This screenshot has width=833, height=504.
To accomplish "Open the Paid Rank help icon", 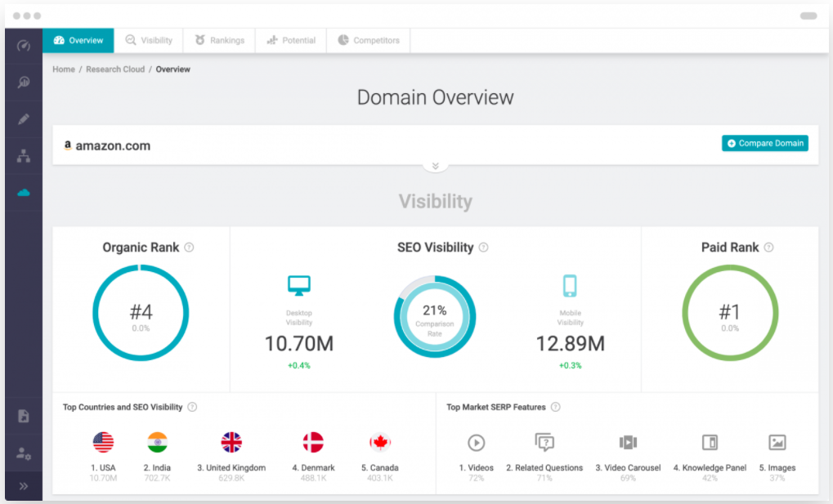I will coord(768,248).
